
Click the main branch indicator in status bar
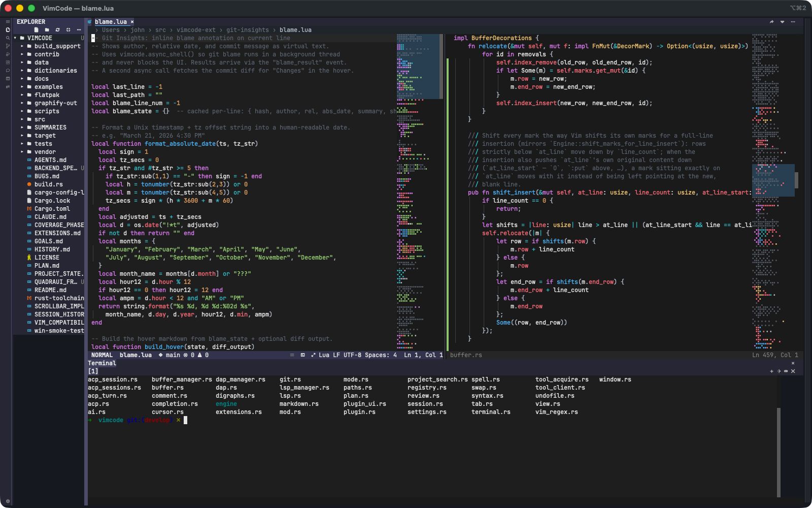170,355
